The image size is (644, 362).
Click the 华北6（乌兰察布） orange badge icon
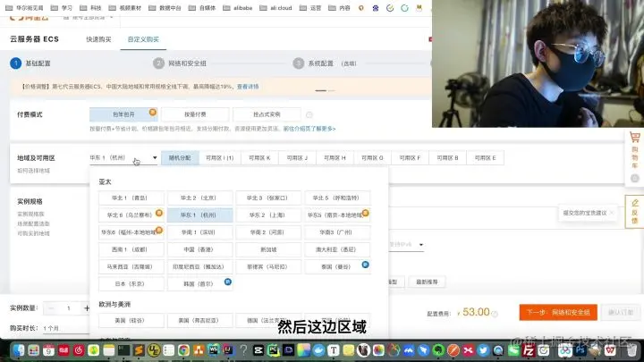click(159, 213)
